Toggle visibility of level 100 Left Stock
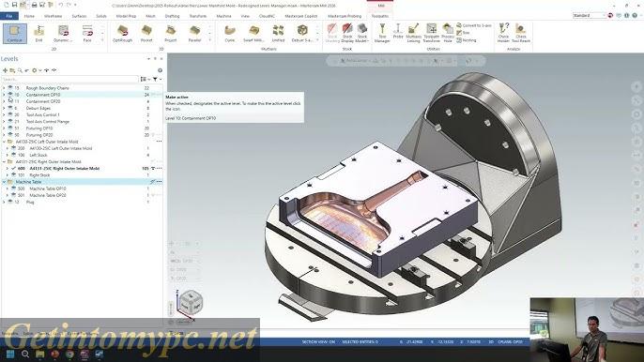644x362 pixels. [13, 155]
